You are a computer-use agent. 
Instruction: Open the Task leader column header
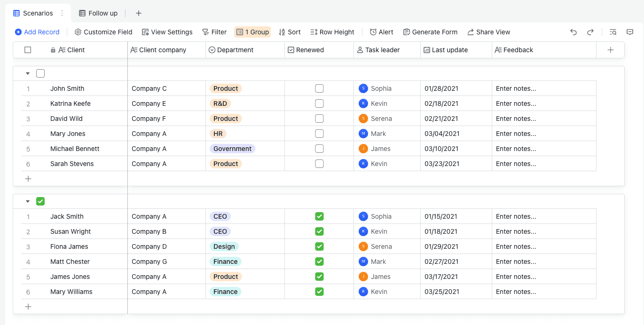tap(387, 50)
